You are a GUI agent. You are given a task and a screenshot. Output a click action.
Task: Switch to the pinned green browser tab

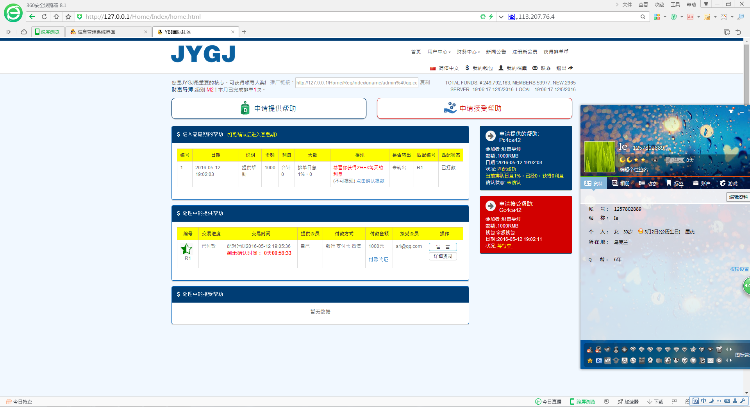(47, 32)
